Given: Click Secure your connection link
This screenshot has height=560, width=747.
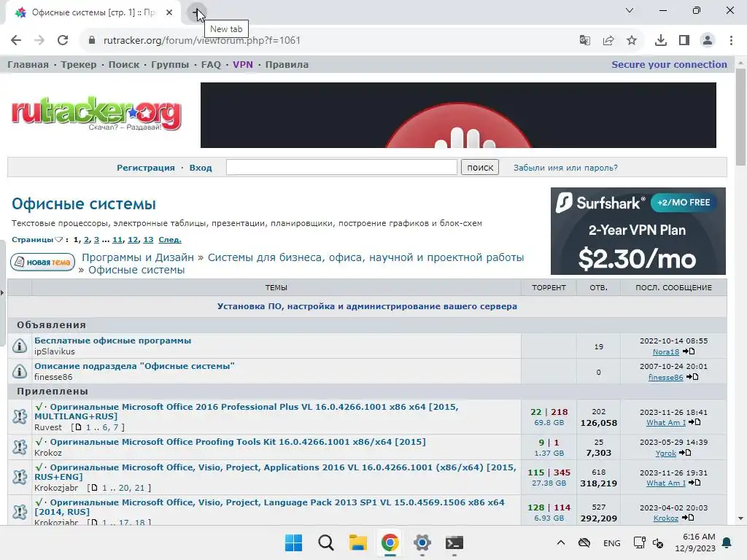Looking at the screenshot, I should click(670, 64).
